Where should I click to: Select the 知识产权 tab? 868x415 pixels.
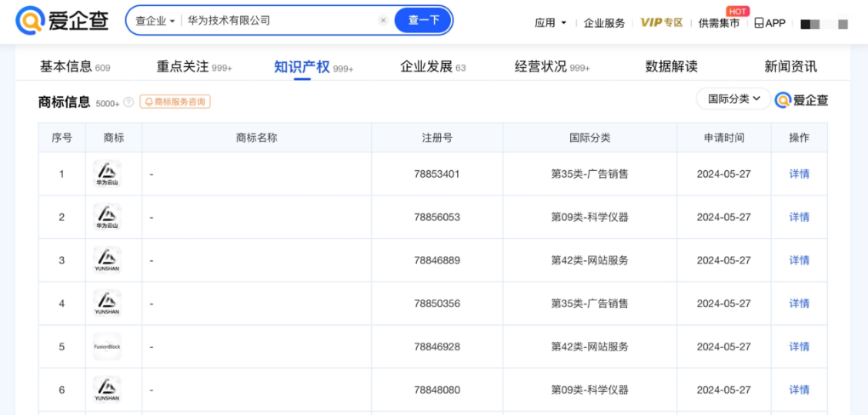click(314, 67)
